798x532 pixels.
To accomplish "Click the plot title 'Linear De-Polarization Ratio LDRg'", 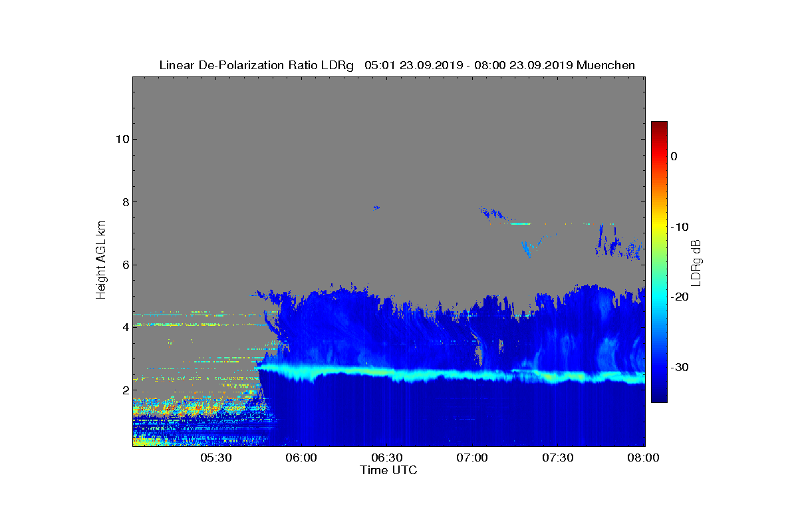I will [x=257, y=65].
